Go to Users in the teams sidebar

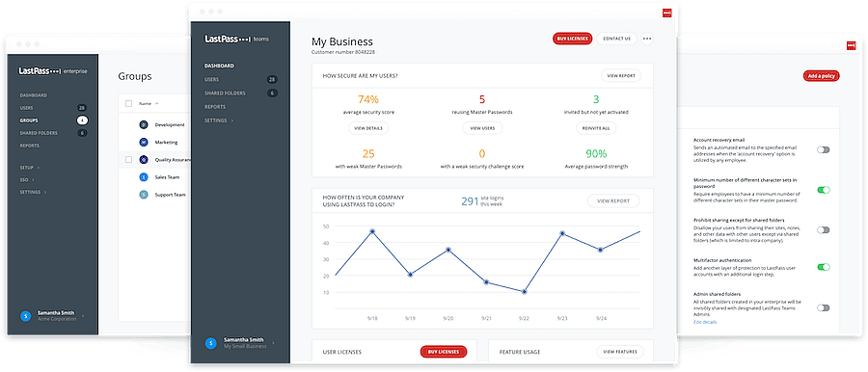pos(211,80)
